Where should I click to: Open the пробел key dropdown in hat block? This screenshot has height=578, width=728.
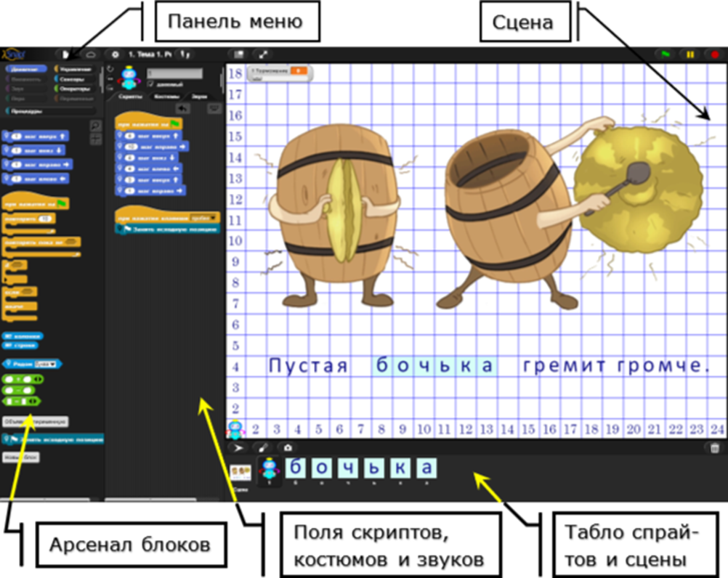(204, 218)
